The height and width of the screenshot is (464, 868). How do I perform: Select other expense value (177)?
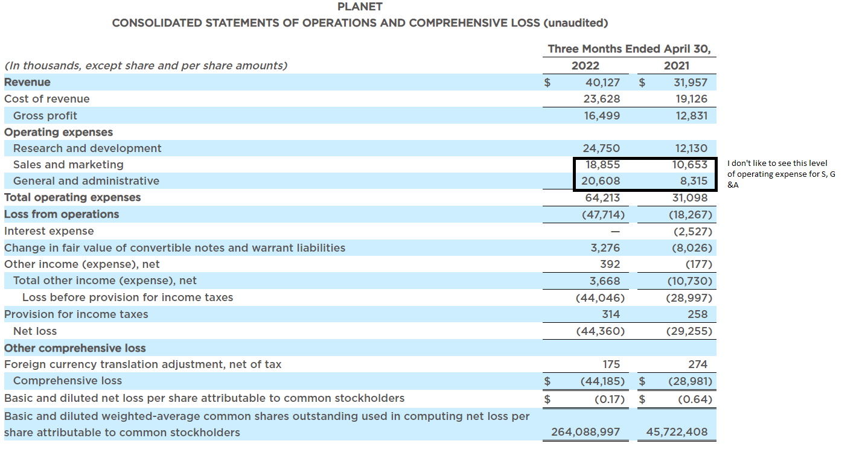pyautogui.click(x=699, y=264)
